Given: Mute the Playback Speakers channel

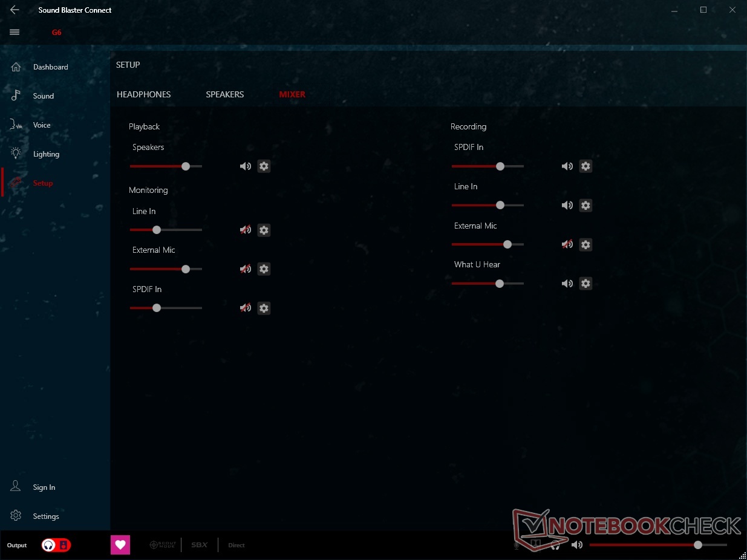Looking at the screenshot, I should (245, 166).
